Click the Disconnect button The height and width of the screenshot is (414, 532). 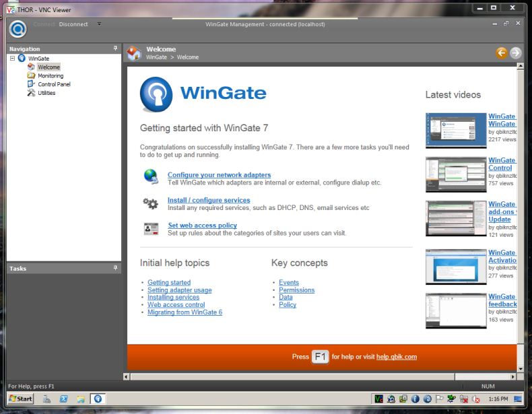pos(73,24)
